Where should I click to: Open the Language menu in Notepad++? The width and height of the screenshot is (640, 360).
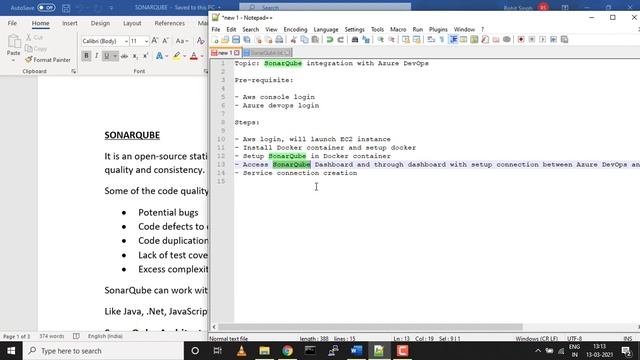click(326, 29)
